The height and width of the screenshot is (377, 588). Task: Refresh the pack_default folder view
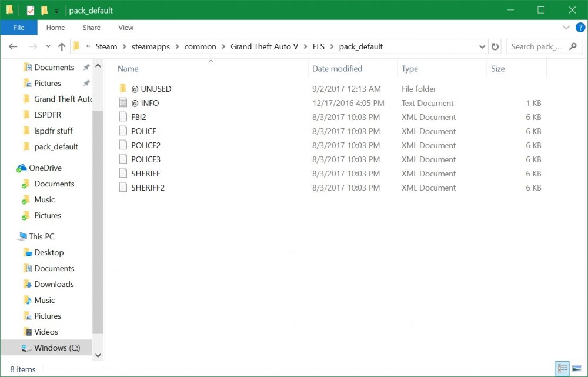click(x=495, y=46)
